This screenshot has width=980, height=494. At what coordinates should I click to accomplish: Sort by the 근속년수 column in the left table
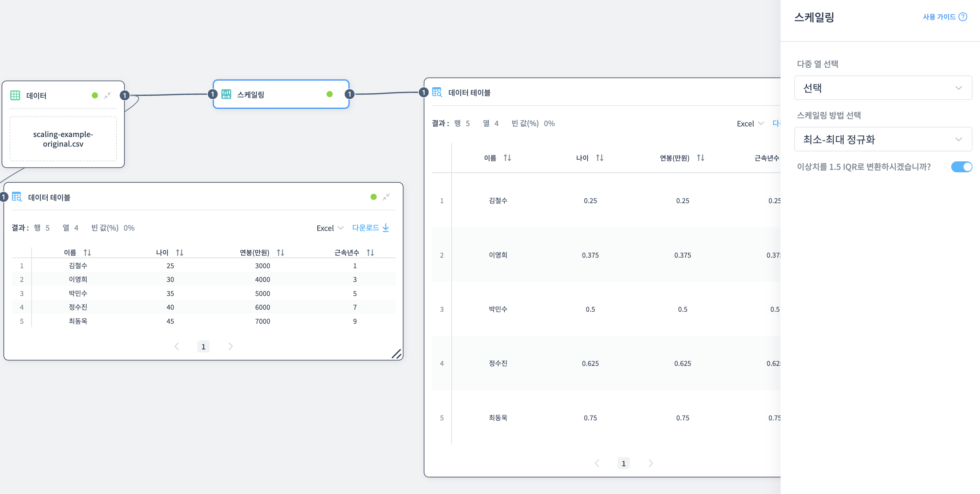(x=370, y=252)
